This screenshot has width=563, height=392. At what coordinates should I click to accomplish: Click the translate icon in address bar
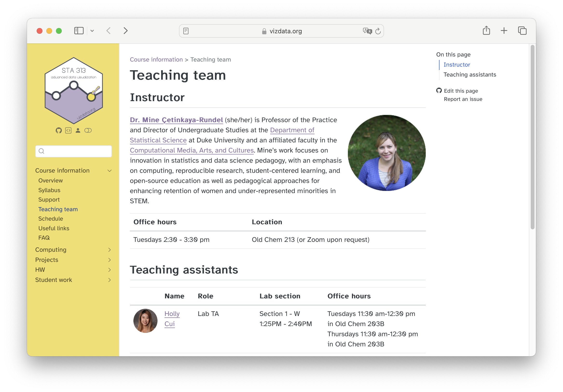tap(367, 31)
